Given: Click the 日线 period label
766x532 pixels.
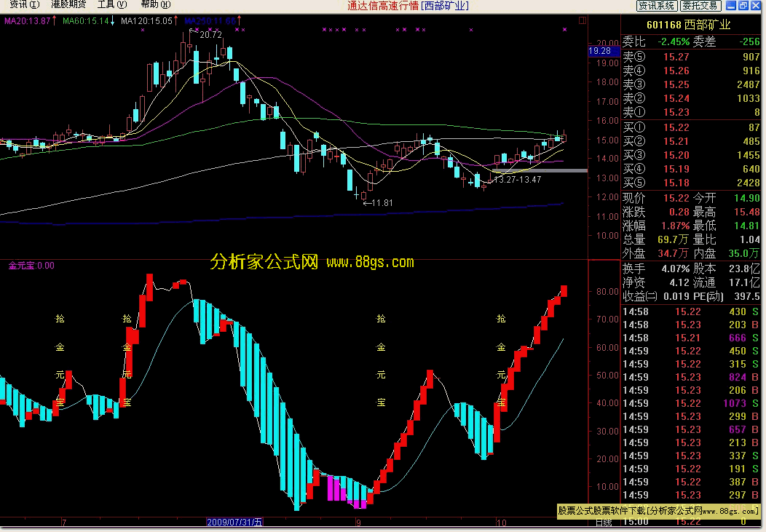Looking at the screenshot, I should [604, 523].
